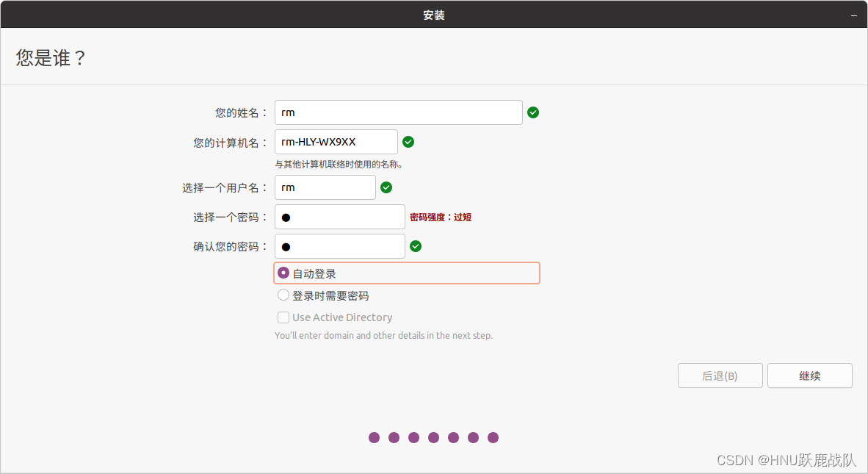Click the 后退(B) button
Screen dimensions: 868x474
[720, 376]
